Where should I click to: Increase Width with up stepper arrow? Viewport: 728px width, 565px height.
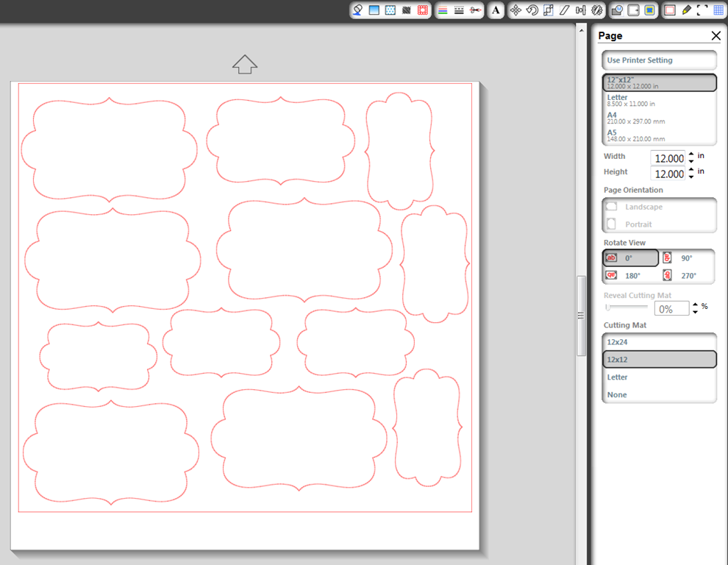691,154
